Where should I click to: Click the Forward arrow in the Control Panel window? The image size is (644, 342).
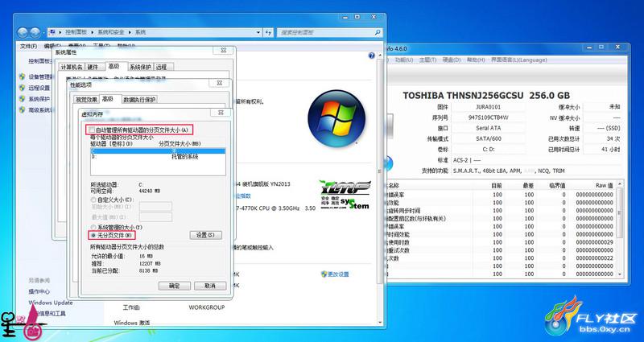tap(35, 32)
